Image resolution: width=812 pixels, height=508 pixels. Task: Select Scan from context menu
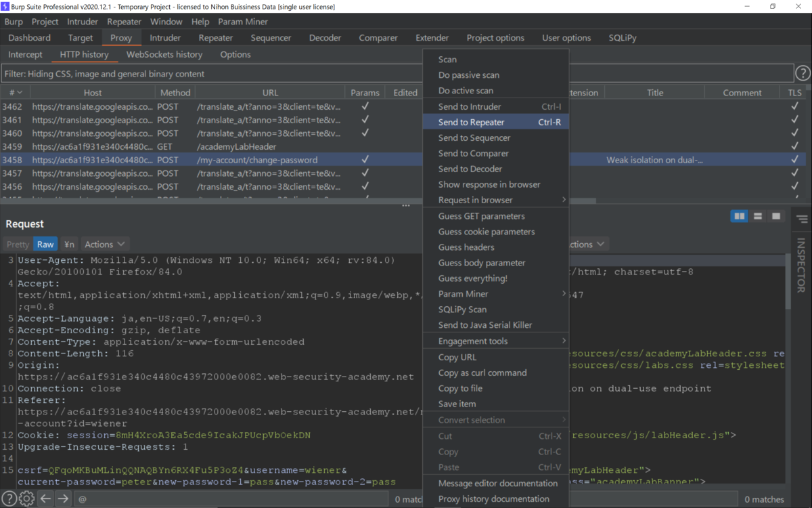(x=495, y=60)
